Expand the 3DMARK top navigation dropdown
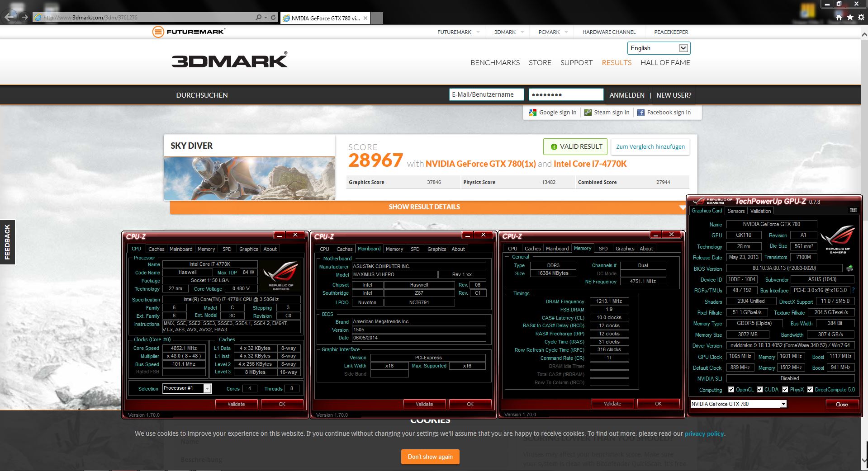 tap(522, 32)
